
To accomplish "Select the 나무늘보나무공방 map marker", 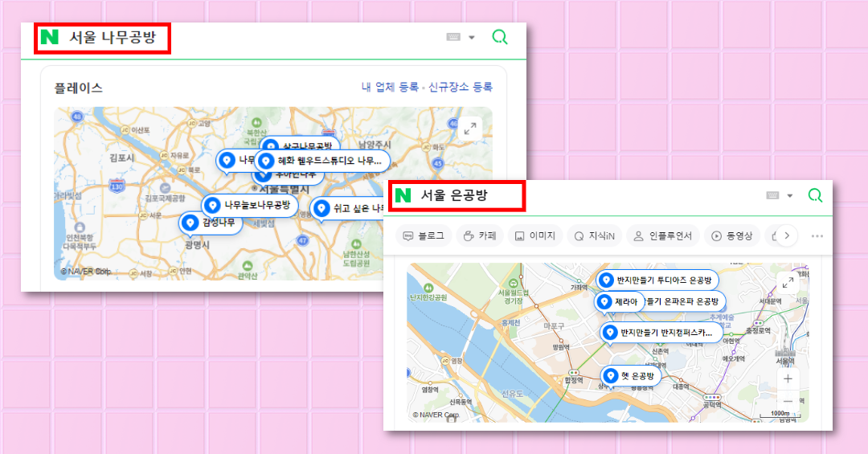I will 249,206.
